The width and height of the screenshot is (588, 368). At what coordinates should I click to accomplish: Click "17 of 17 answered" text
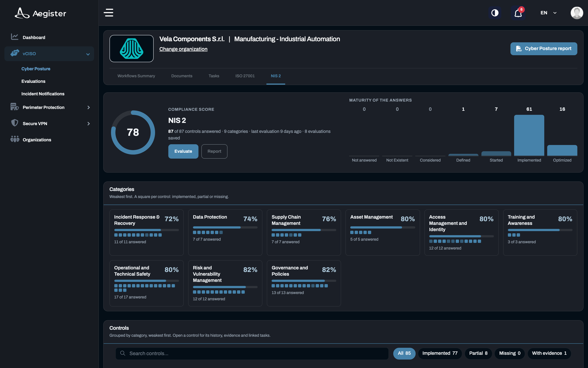click(x=130, y=297)
